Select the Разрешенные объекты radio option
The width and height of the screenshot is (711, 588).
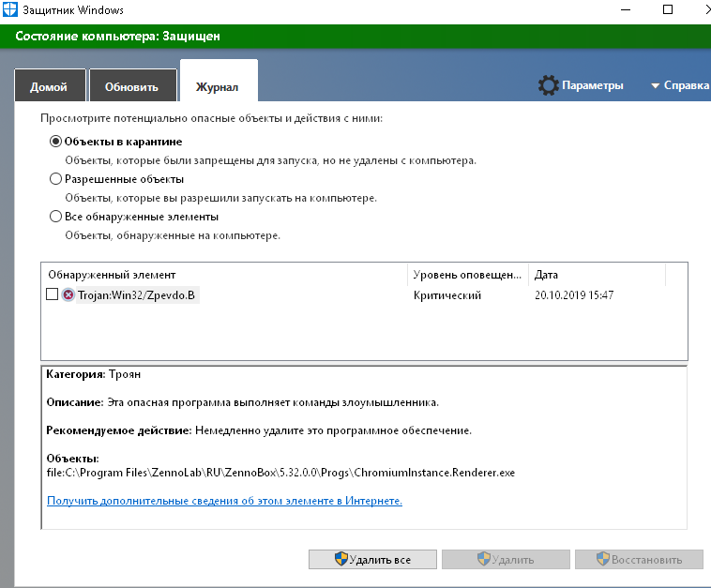[55, 179]
